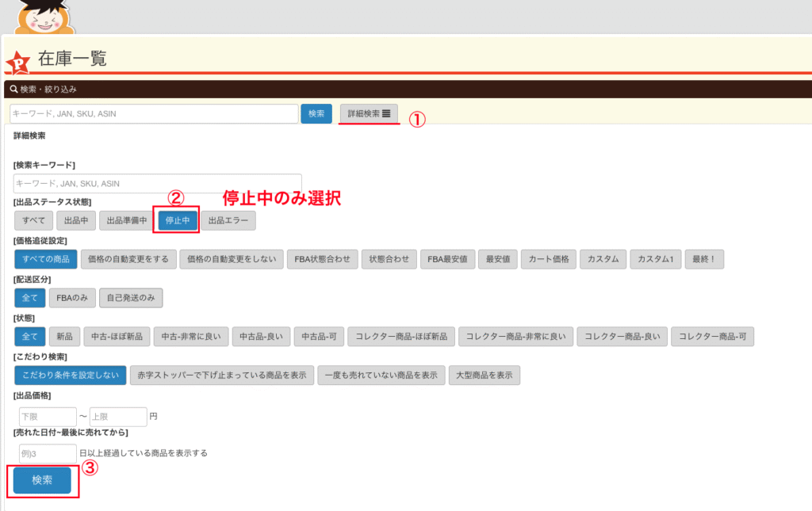Click the 下限 minimum price field

coord(46,417)
